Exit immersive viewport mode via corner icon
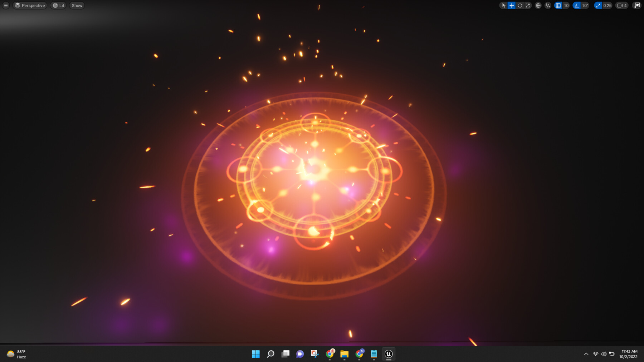Image resolution: width=644 pixels, height=362 pixels. tap(637, 5)
